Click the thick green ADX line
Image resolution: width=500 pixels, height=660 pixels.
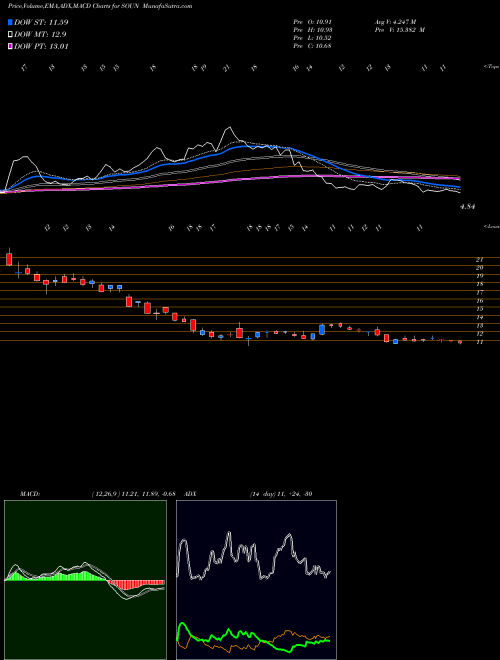[x=253, y=636]
